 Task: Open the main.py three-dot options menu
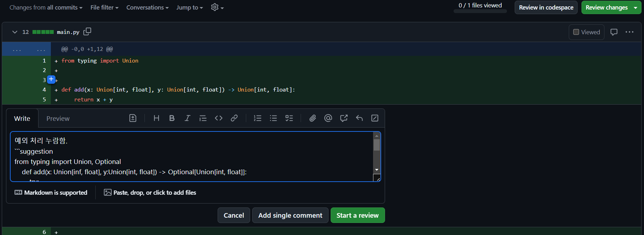(629, 32)
